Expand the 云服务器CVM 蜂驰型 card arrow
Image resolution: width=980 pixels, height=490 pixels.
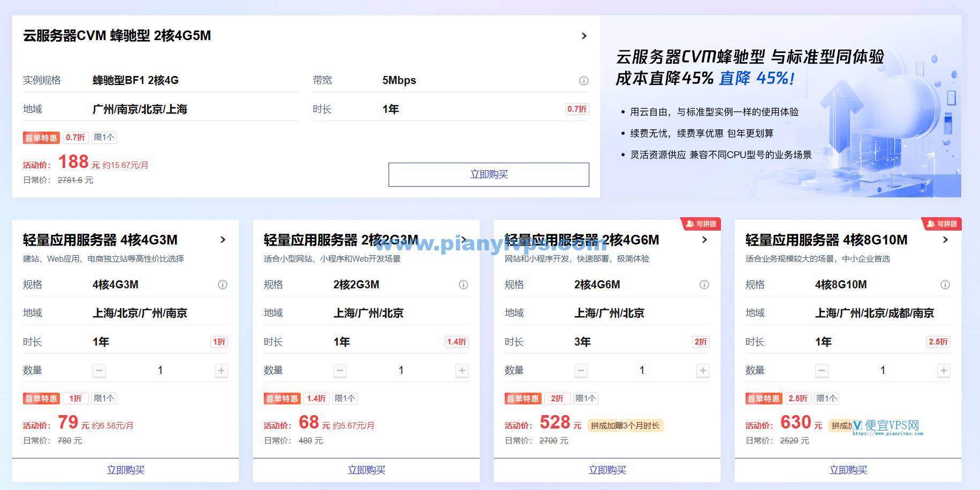[584, 36]
